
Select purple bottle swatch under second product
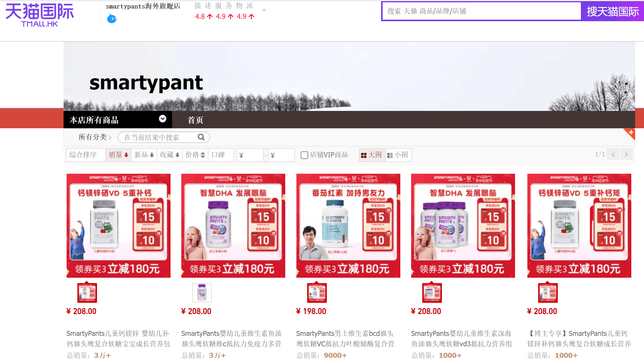(x=202, y=293)
